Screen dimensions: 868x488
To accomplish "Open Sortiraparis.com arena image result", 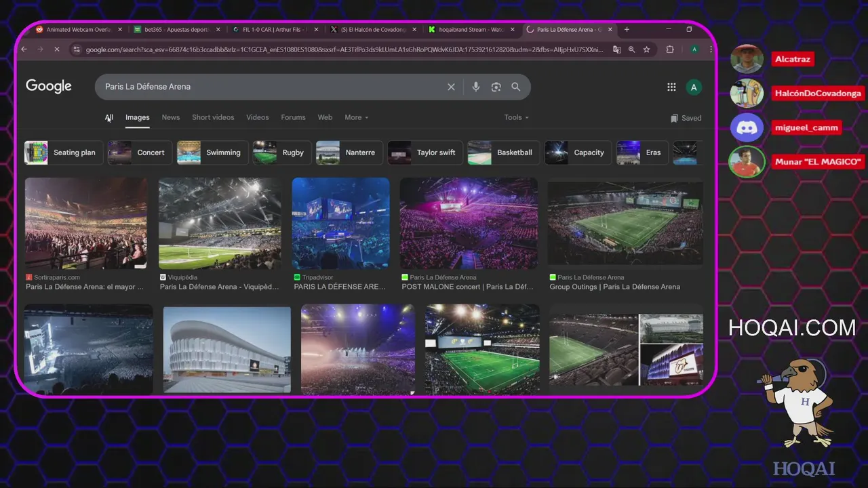I will point(86,224).
